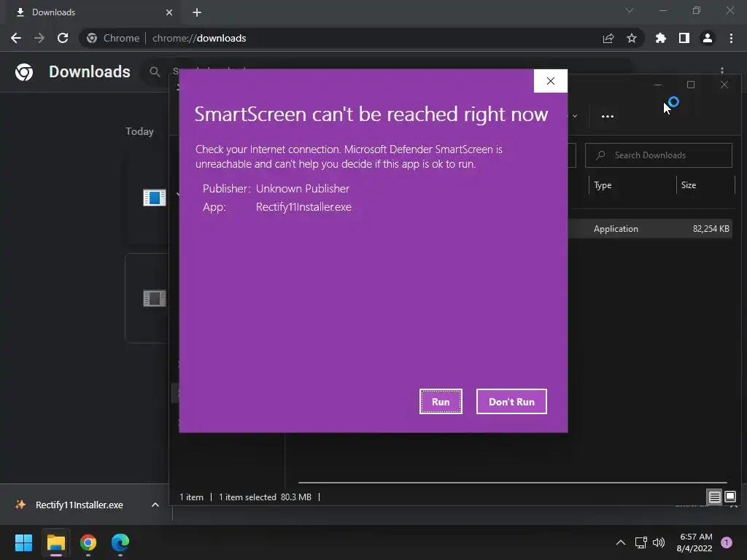Viewport: 747px width, 560px height.
Task: Open Chrome profile avatar
Action: click(x=708, y=38)
